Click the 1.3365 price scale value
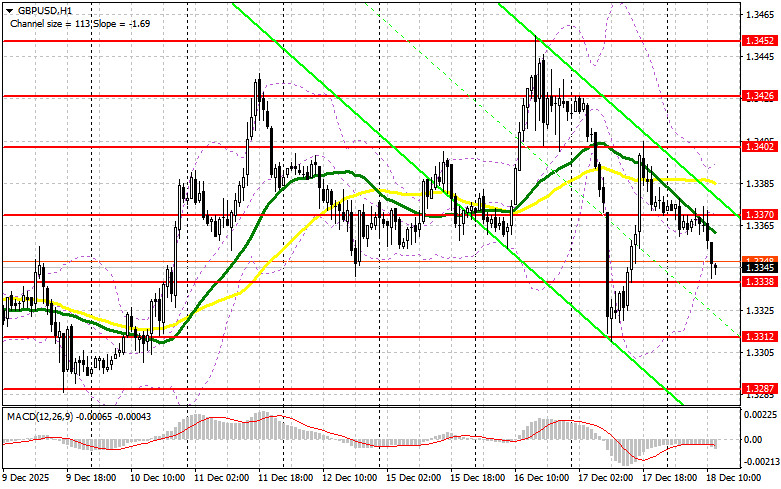 click(x=760, y=226)
